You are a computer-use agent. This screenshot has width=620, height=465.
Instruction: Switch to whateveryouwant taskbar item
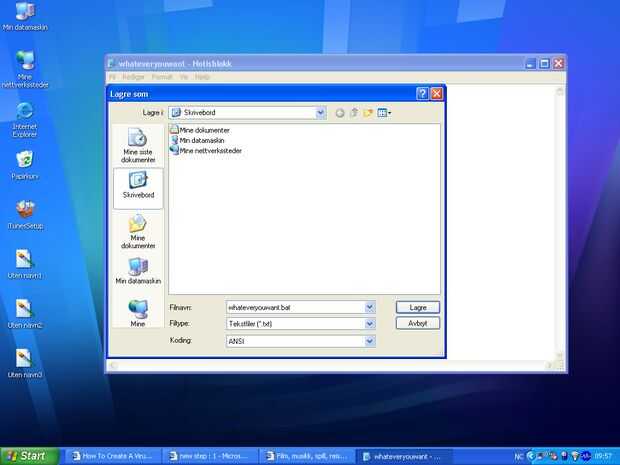coord(404,456)
